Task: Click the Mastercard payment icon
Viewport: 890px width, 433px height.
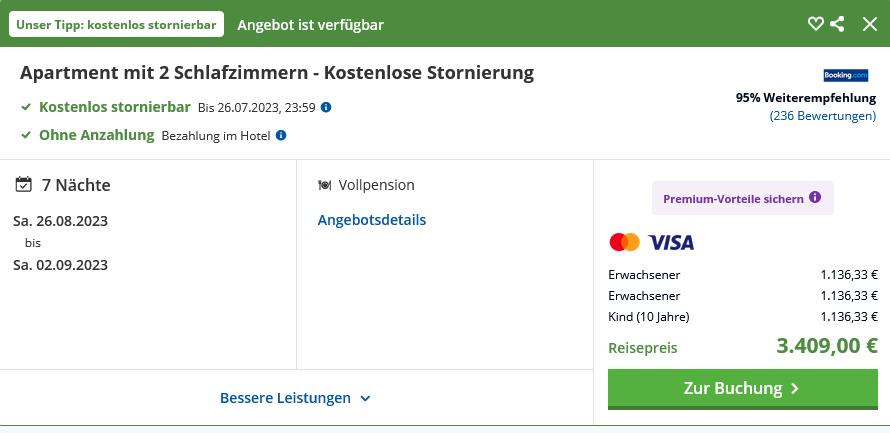Action: coord(624,242)
